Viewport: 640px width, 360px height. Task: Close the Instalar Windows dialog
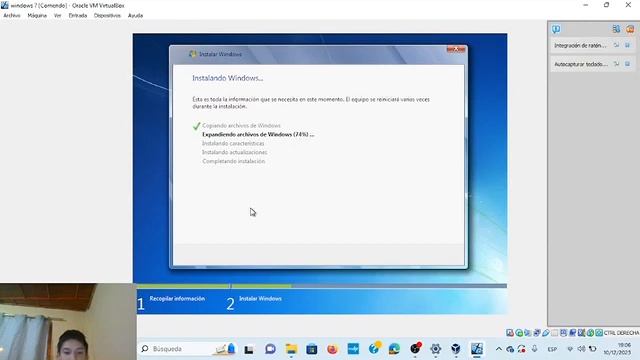coord(456,49)
